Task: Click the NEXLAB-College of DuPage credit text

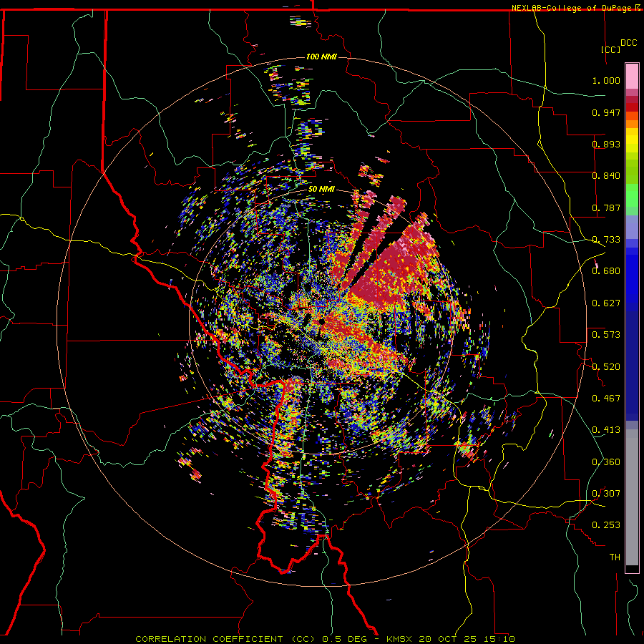Action: [571, 8]
